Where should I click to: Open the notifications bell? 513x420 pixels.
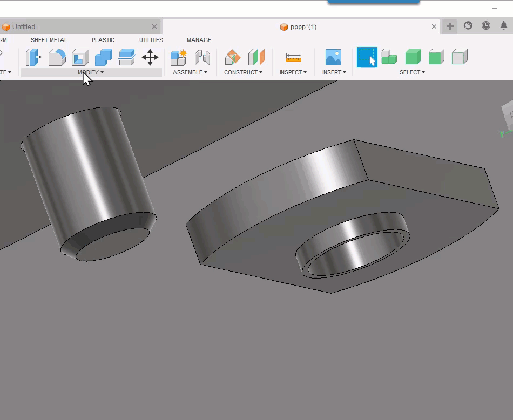point(505,26)
